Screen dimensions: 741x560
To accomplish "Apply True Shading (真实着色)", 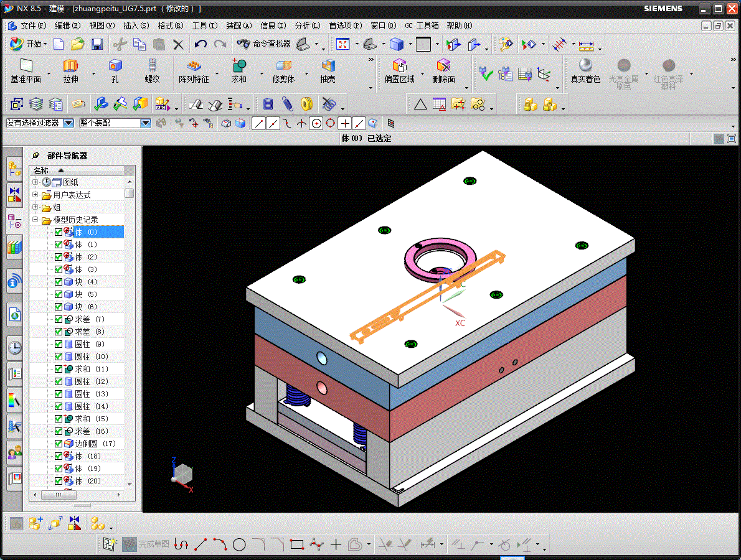I will point(585,71).
